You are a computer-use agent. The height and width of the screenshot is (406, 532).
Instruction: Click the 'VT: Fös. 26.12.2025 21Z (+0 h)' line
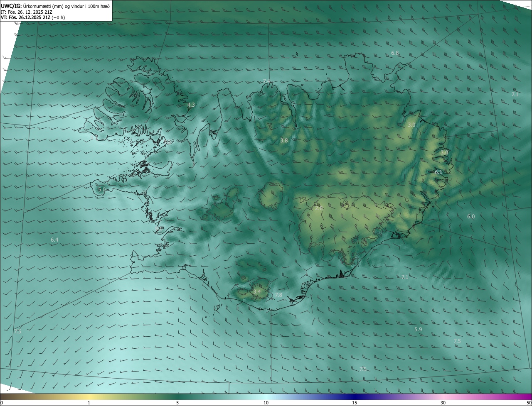[33, 17]
